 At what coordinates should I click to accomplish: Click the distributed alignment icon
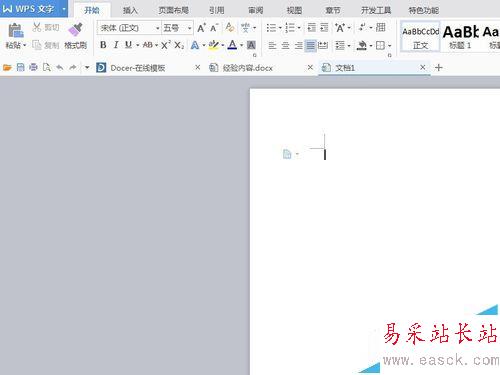[x=323, y=45]
